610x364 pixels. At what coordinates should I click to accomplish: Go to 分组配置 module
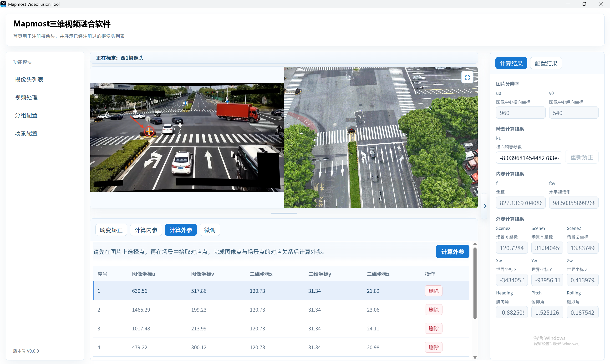coord(26,115)
